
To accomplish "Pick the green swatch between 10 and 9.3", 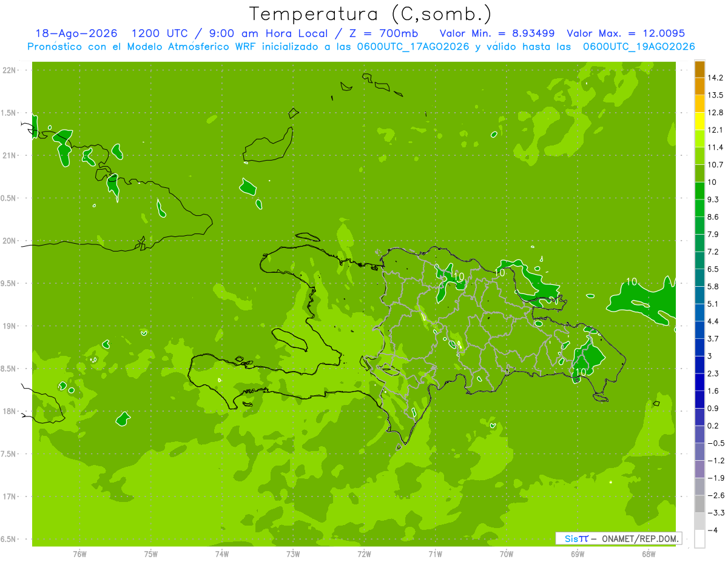I will click(x=699, y=191).
